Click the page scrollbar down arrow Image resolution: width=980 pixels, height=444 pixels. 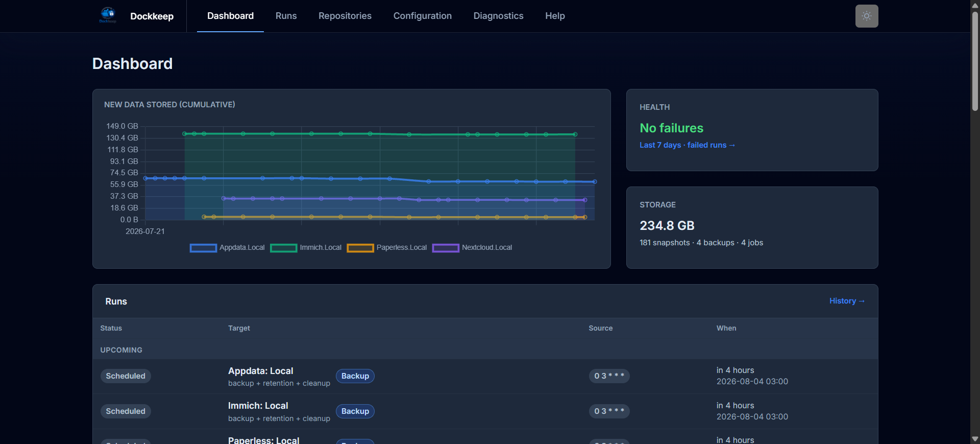[x=975, y=439]
